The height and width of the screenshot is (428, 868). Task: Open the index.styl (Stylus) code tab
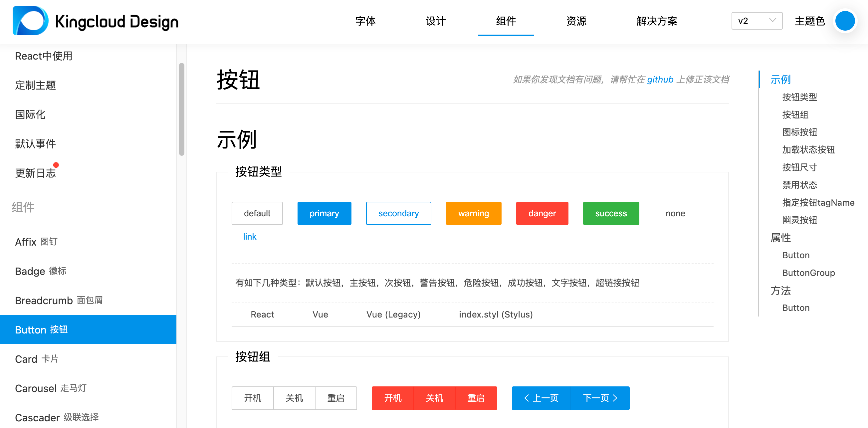point(495,315)
